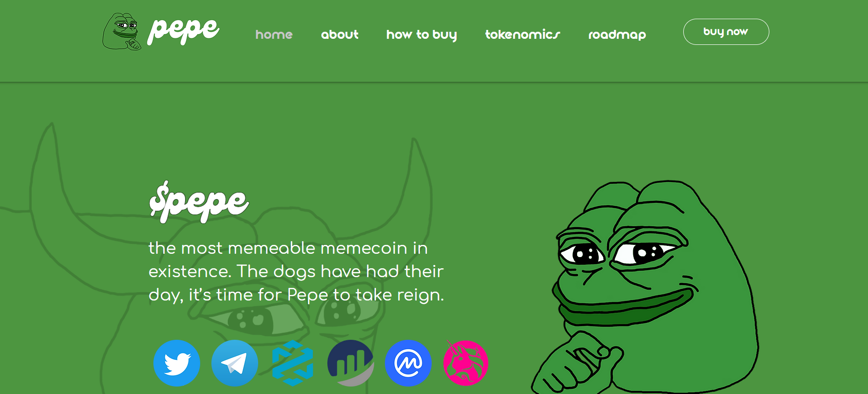Select how to buy in navigation
This screenshot has width=868, height=394.
(x=421, y=35)
